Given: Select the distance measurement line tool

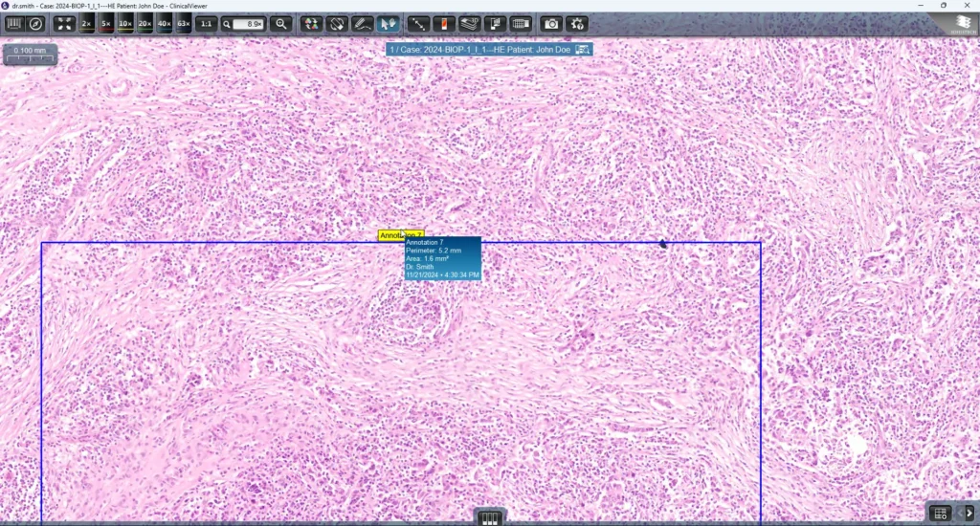Looking at the screenshot, I should (x=417, y=24).
